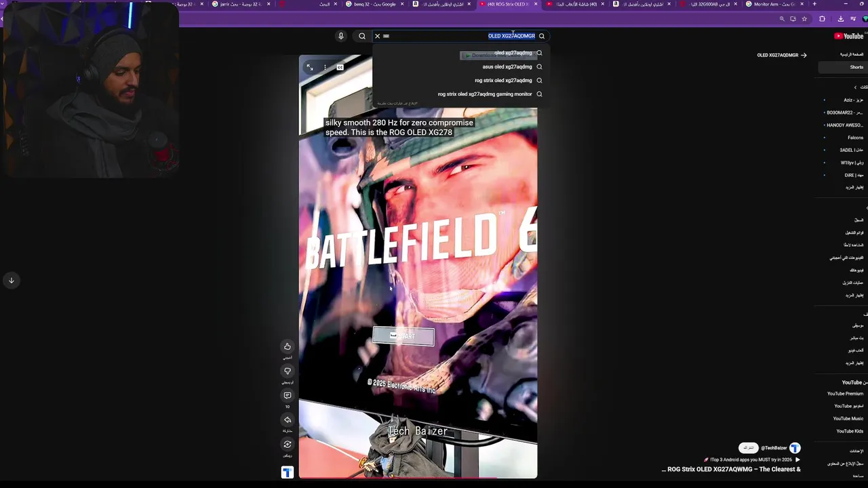The width and height of the screenshot is (868, 488).
Task: Expand 'إظهار المزيد' under Explore
Action: pyautogui.click(x=854, y=363)
